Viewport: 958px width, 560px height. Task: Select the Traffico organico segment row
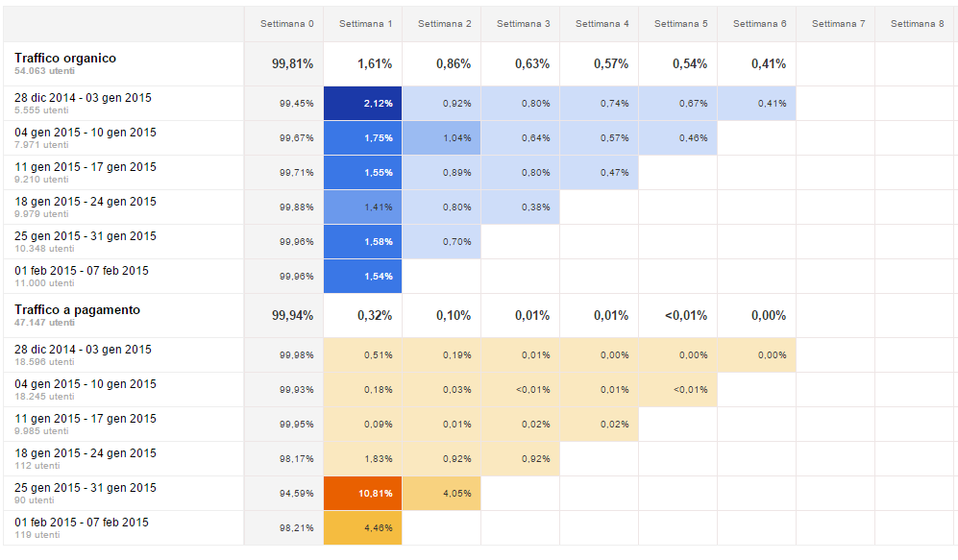click(65, 59)
